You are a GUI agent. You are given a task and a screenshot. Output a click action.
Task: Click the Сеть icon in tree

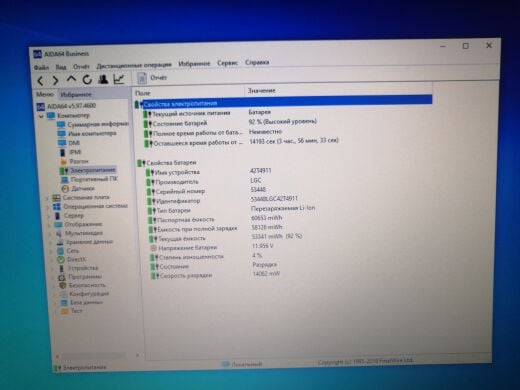61,251
